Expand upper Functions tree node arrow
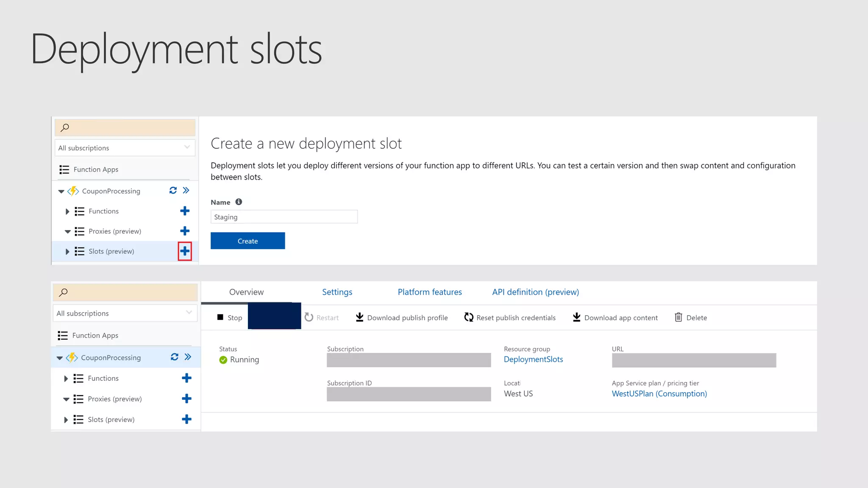The image size is (868, 488). [x=67, y=211]
